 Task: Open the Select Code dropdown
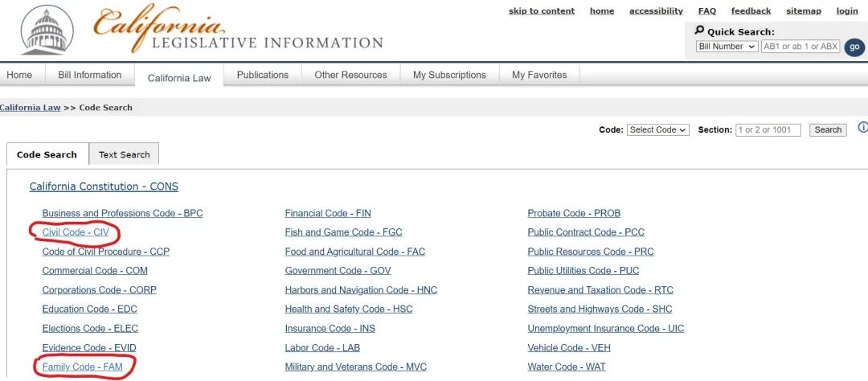click(658, 129)
